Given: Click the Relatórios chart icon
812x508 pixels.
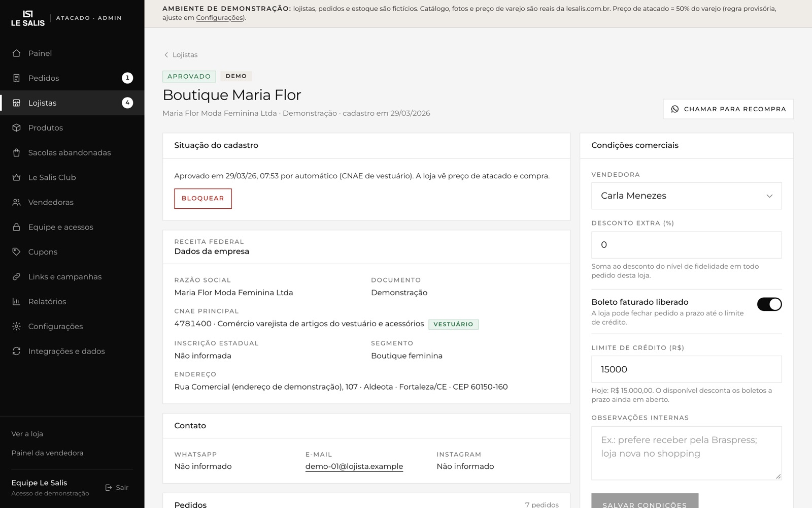Looking at the screenshot, I should pos(16,302).
